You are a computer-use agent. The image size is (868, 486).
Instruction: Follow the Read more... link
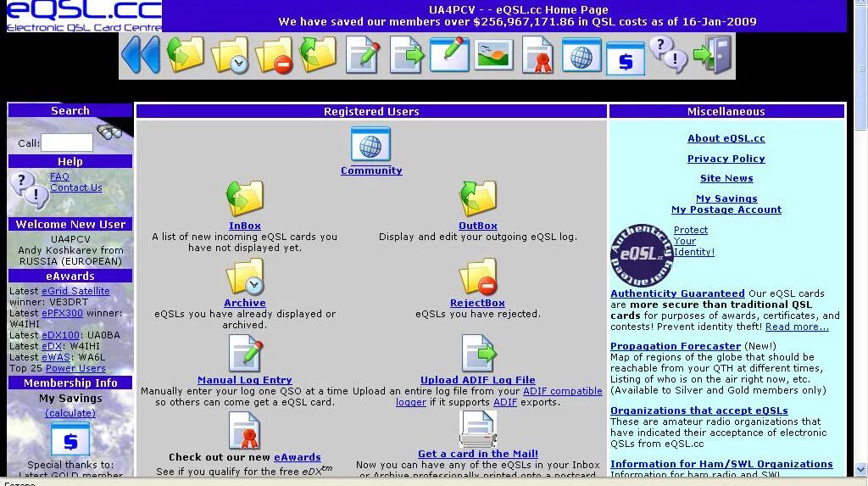click(797, 327)
